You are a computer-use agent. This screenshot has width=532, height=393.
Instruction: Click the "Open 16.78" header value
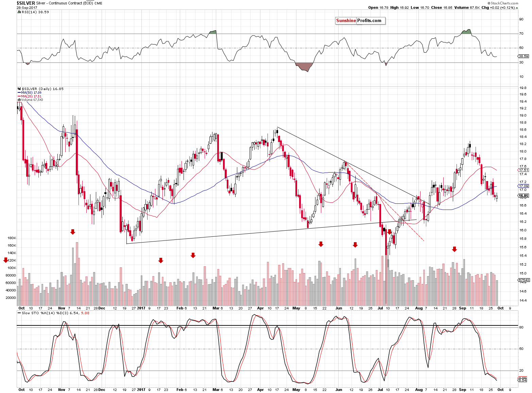(378, 7)
